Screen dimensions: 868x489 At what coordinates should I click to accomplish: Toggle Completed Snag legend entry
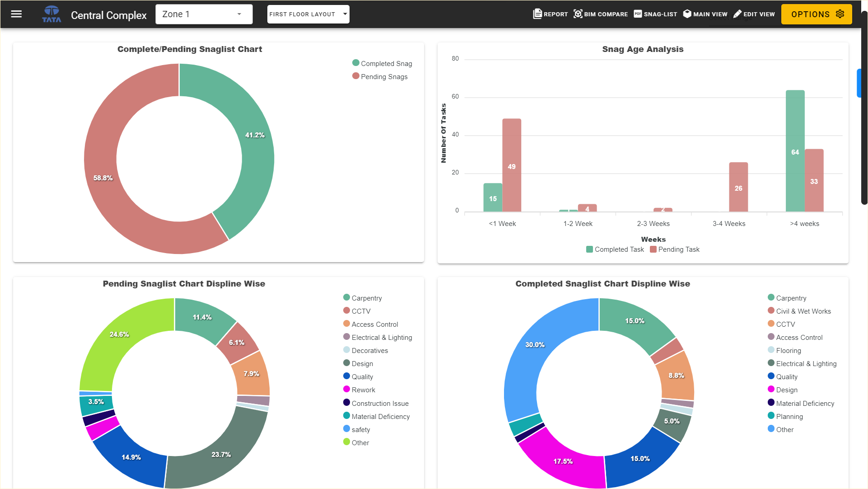point(382,63)
